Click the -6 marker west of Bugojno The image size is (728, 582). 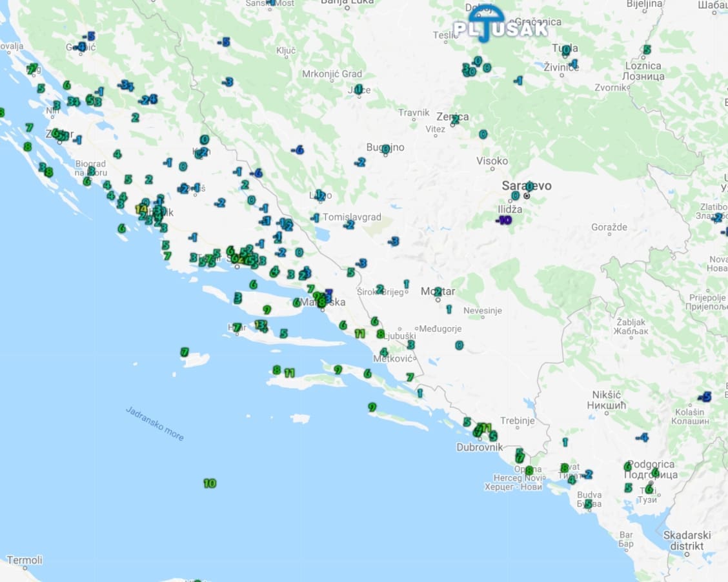[x=298, y=150]
